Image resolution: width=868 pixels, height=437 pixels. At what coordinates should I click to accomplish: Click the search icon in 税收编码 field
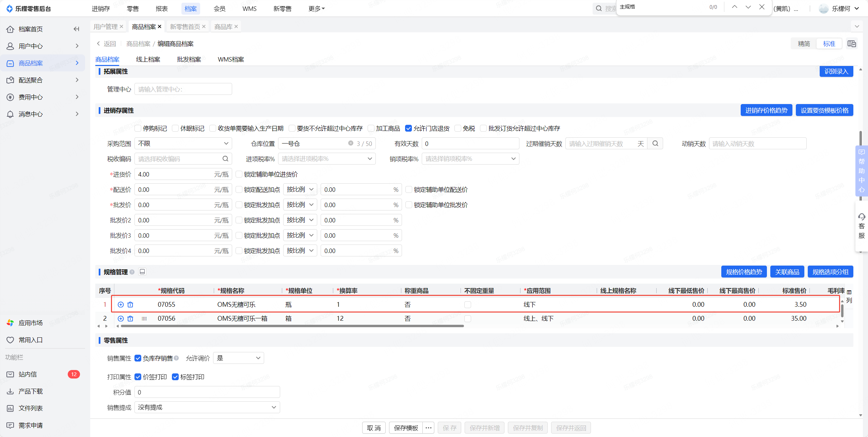(225, 158)
